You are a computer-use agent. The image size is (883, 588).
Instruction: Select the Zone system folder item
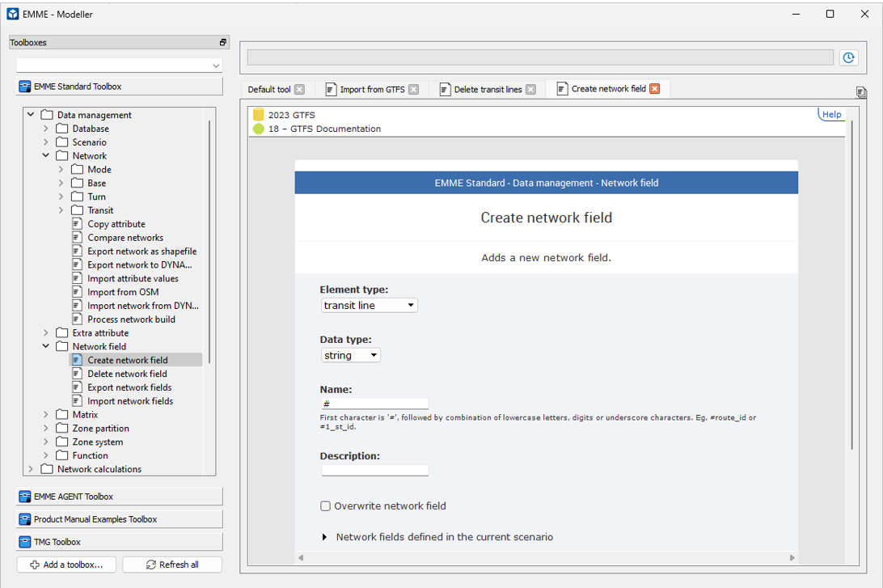(x=97, y=442)
